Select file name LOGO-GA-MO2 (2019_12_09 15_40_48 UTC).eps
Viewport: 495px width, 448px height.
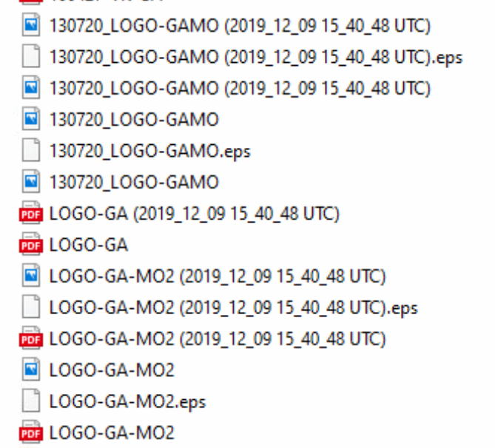coord(234,308)
